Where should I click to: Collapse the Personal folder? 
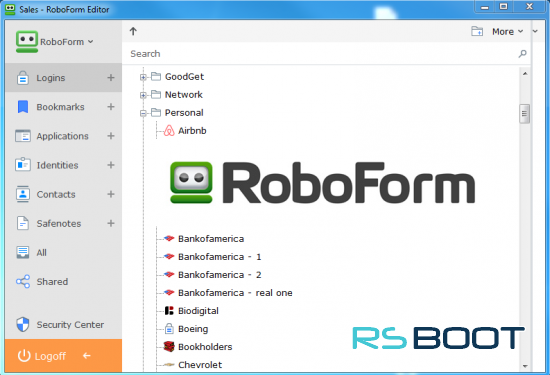(x=143, y=113)
